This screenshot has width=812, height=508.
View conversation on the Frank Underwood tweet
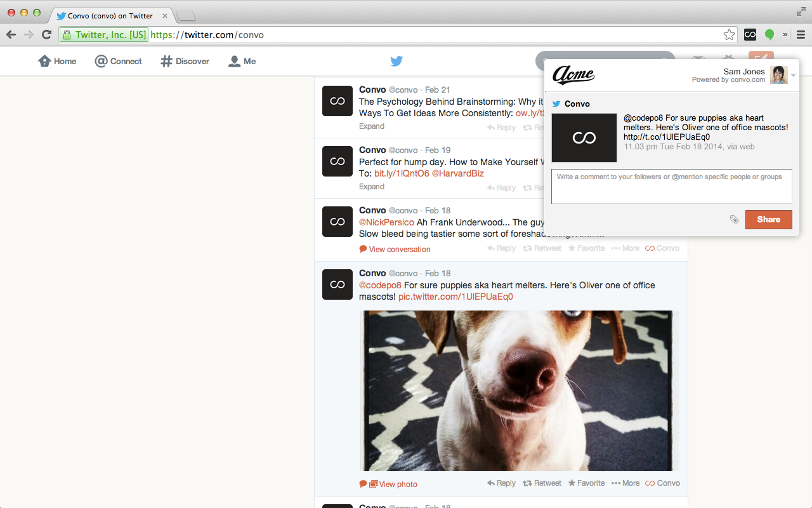tap(395, 250)
